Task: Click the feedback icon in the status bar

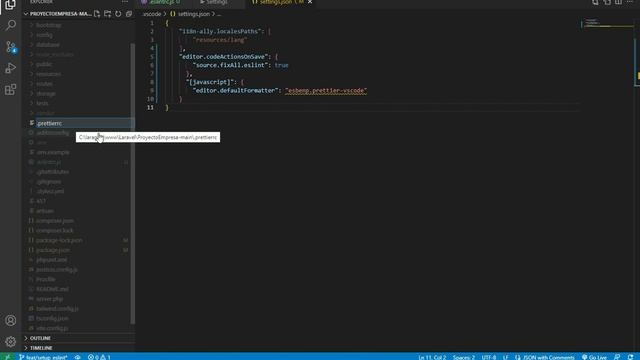Action: click(617, 357)
